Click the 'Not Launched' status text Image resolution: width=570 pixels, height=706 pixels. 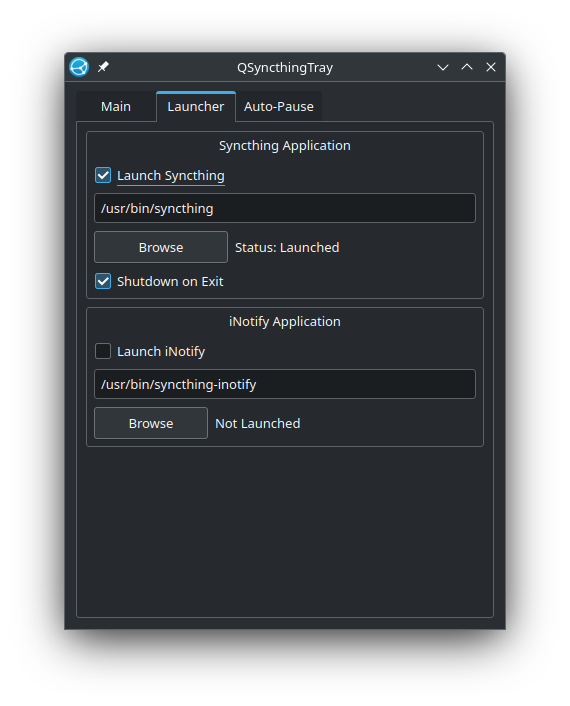coord(258,423)
